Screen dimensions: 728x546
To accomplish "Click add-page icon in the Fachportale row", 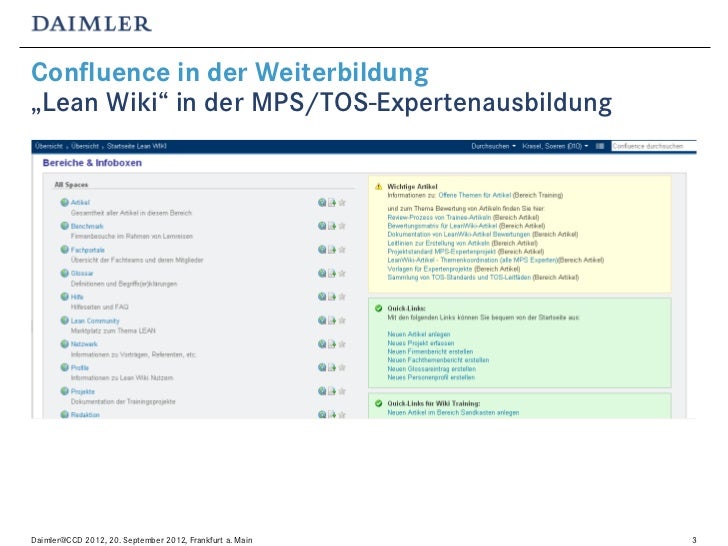I will pyautogui.click(x=332, y=249).
